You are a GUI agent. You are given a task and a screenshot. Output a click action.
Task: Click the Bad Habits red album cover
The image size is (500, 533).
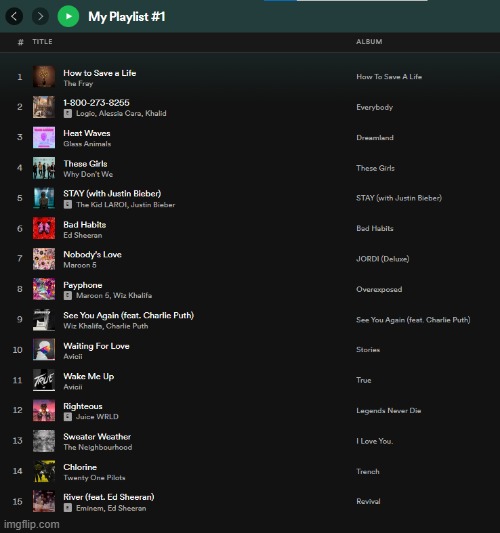point(44,228)
